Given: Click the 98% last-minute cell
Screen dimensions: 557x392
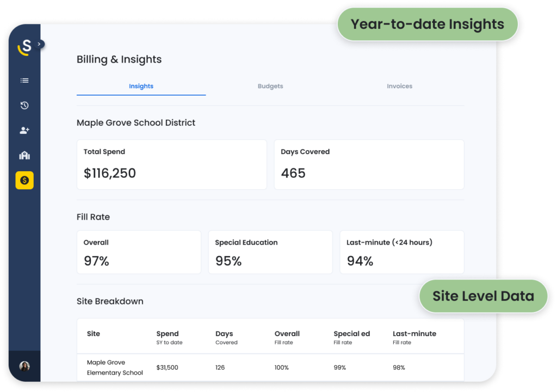Looking at the screenshot, I should (399, 368).
